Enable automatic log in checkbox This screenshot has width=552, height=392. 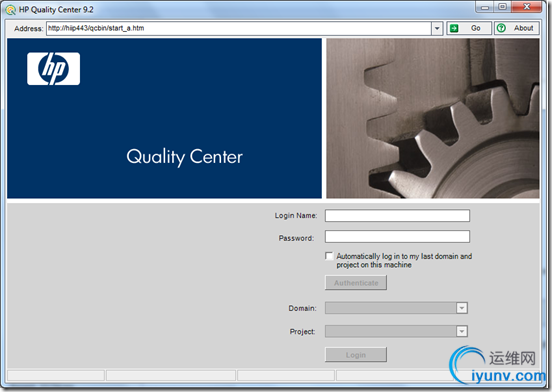tap(329, 256)
